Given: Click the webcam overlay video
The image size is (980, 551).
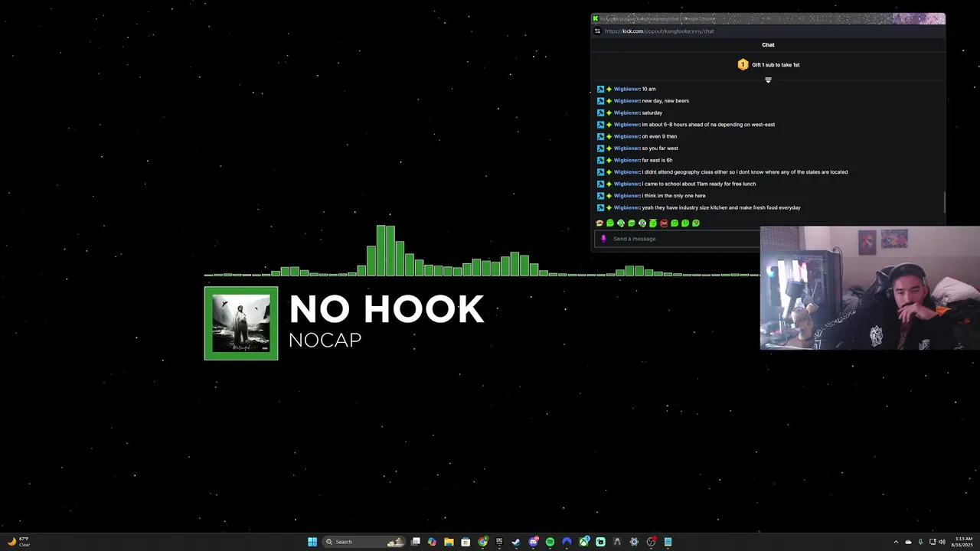Looking at the screenshot, I should (870, 288).
